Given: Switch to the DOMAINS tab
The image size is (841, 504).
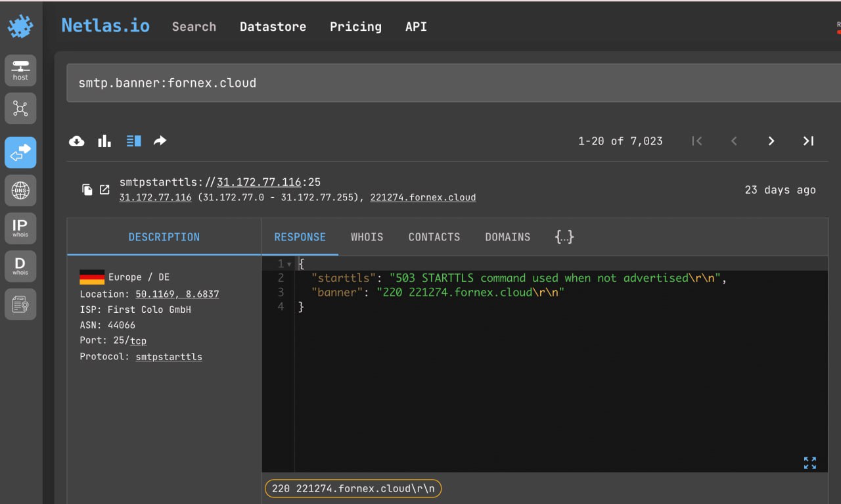Looking at the screenshot, I should click(508, 237).
